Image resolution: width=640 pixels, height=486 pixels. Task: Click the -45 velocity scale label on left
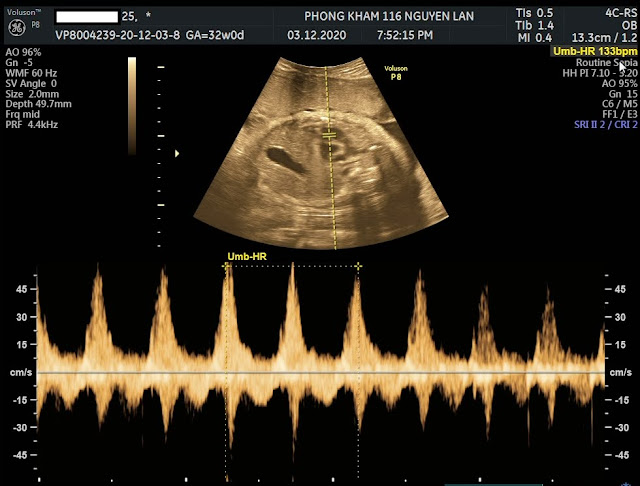[20, 455]
